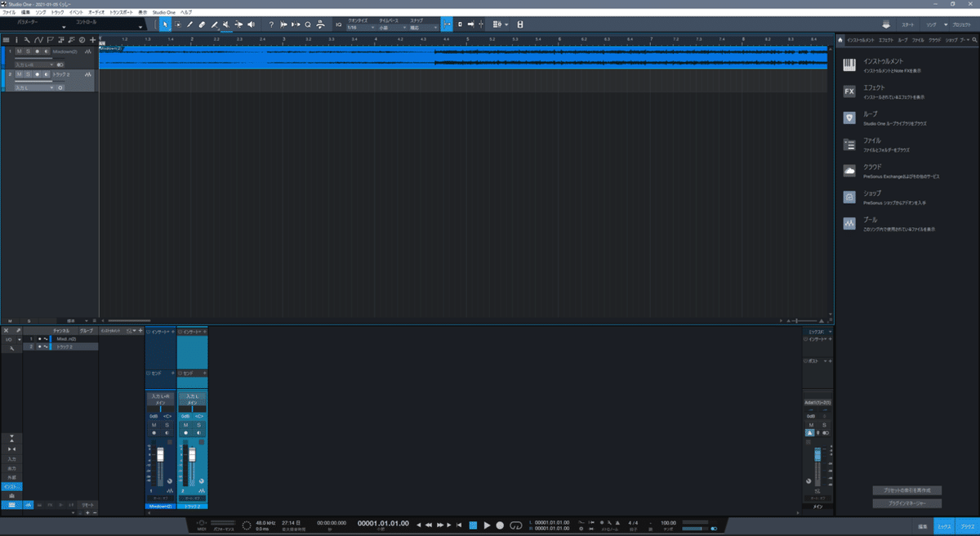980x536 pixels.
Task: Open the ファイル menu
Action: (x=9, y=13)
